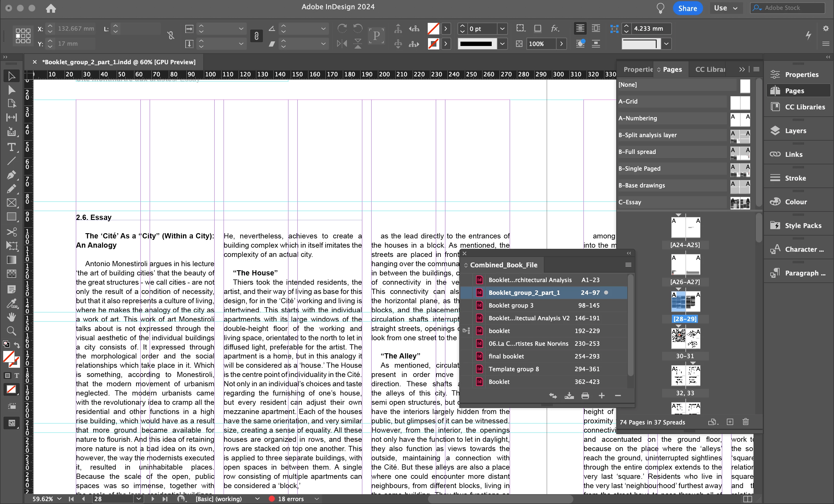
Task: Click the Share button
Action: point(687,8)
